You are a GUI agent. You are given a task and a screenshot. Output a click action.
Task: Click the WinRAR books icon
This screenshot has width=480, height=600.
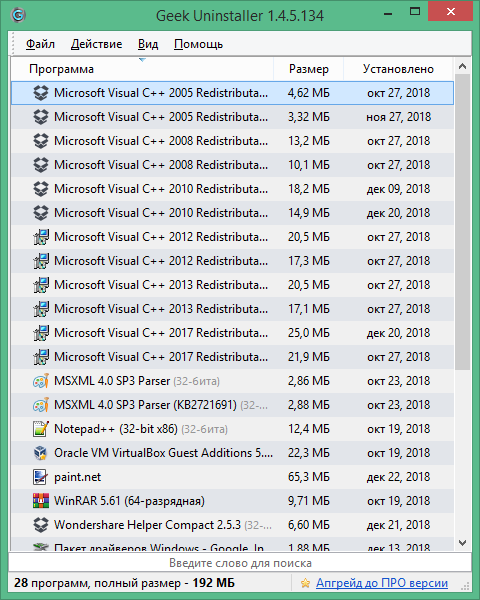(x=41, y=501)
